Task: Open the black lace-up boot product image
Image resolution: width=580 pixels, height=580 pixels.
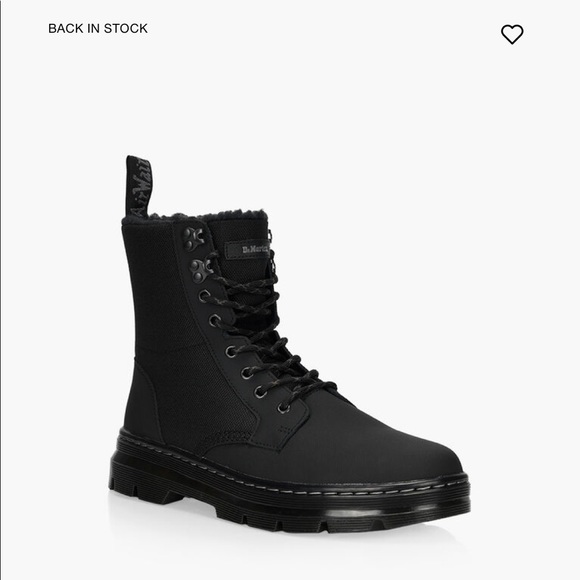Action: pos(289,344)
